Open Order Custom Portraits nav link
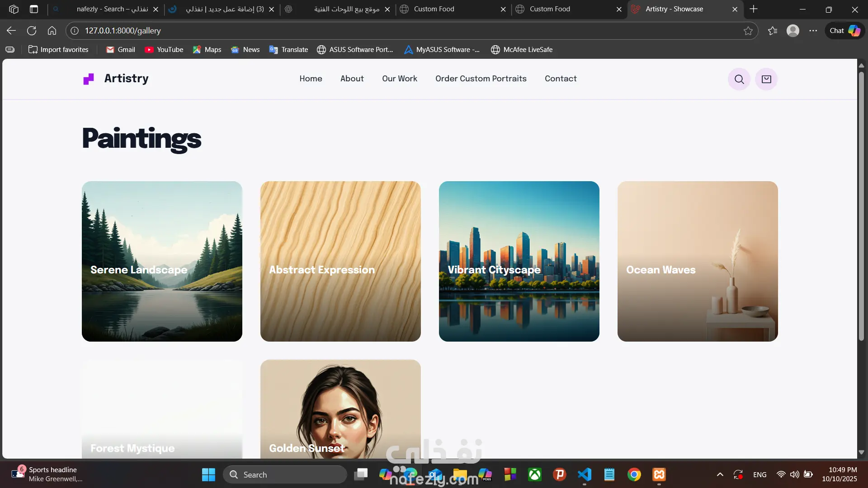The width and height of the screenshot is (868, 488). tap(481, 79)
